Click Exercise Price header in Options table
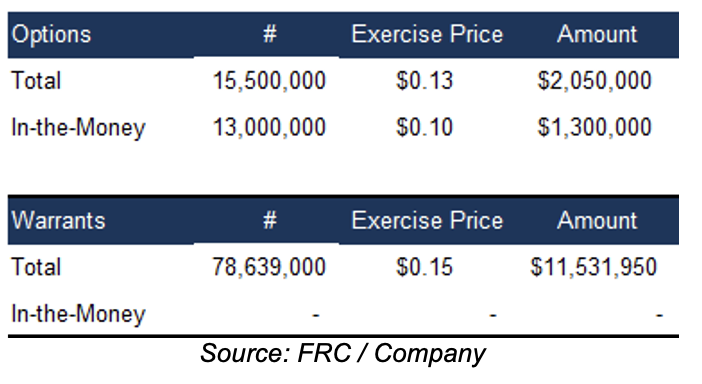The height and width of the screenshot is (384, 702). (x=427, y=34)
